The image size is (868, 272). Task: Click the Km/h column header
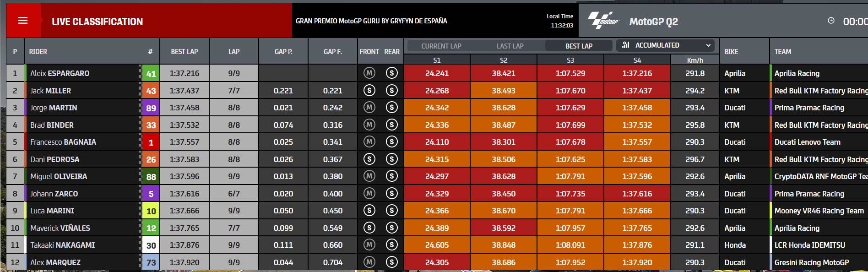(695, 60)
